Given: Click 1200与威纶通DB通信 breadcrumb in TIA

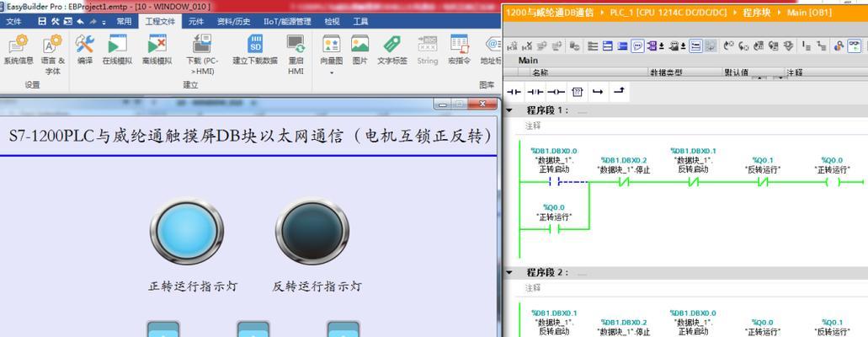Looking at the screenshot, I should point(550,12).
